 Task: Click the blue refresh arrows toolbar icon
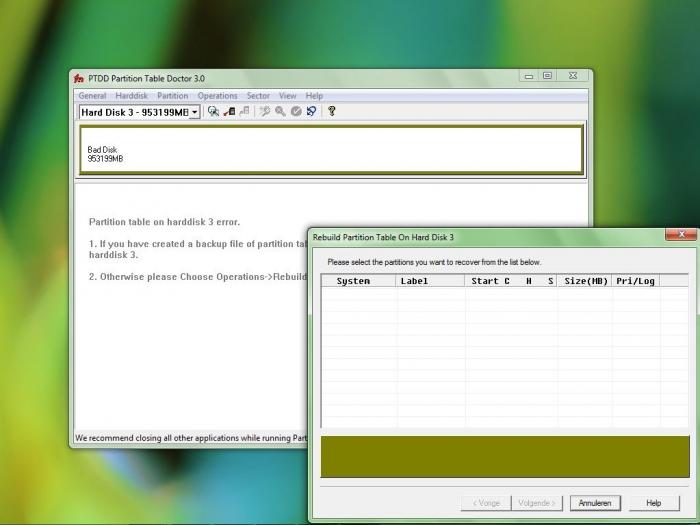312,111
